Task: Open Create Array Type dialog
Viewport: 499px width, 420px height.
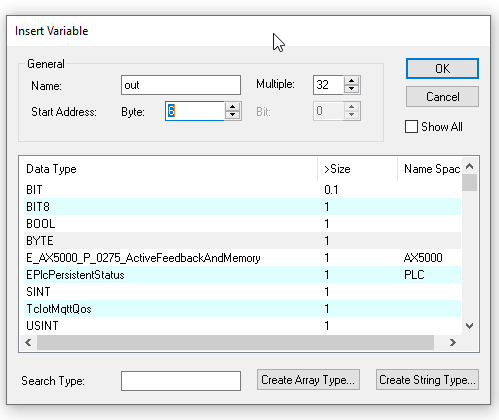Action: [308, 380]
